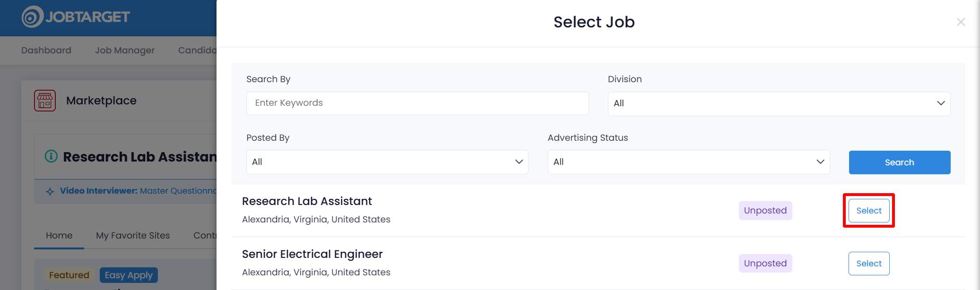Open the Advertising Status dropdown

tap(688, 162)
